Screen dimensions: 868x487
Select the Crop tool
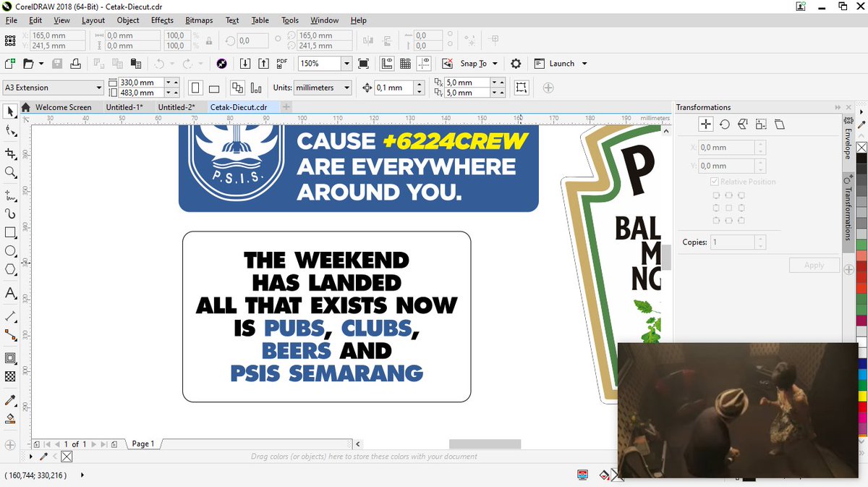point(10,153)
